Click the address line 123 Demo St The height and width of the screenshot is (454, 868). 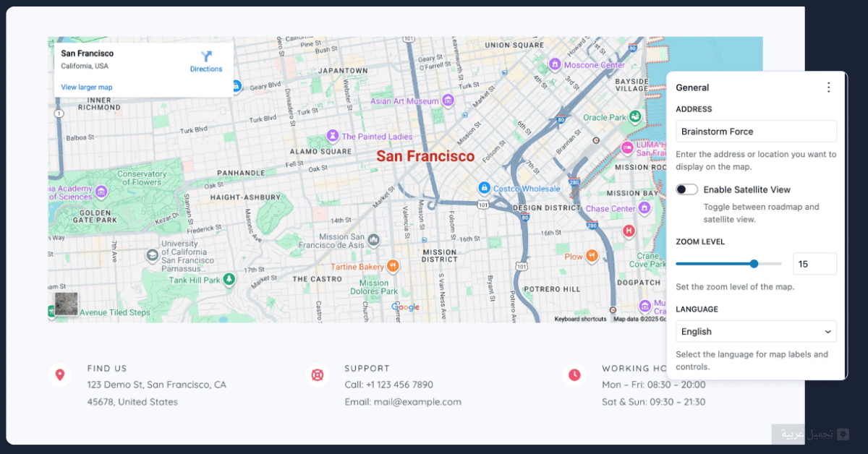(157, 385)
